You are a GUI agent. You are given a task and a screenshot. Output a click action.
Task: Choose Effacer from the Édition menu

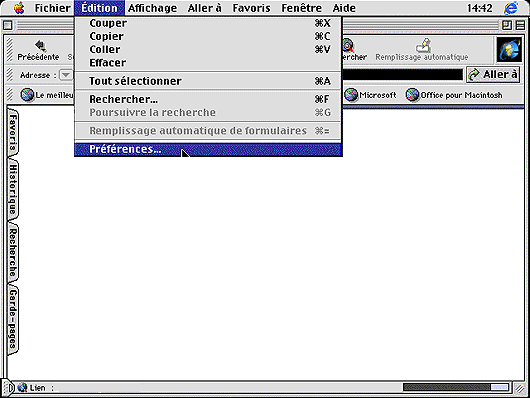coord(208,63)
